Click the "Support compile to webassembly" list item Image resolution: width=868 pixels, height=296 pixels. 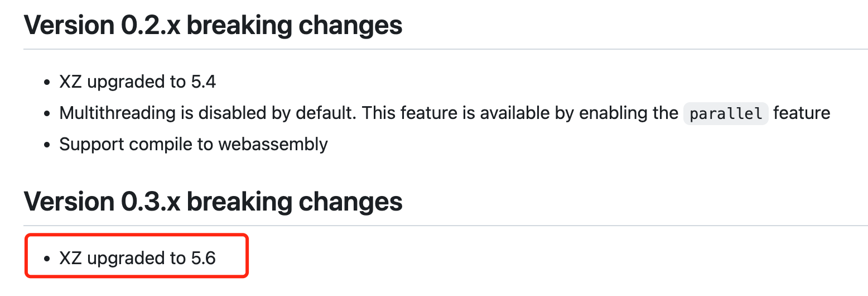(194, 144)
